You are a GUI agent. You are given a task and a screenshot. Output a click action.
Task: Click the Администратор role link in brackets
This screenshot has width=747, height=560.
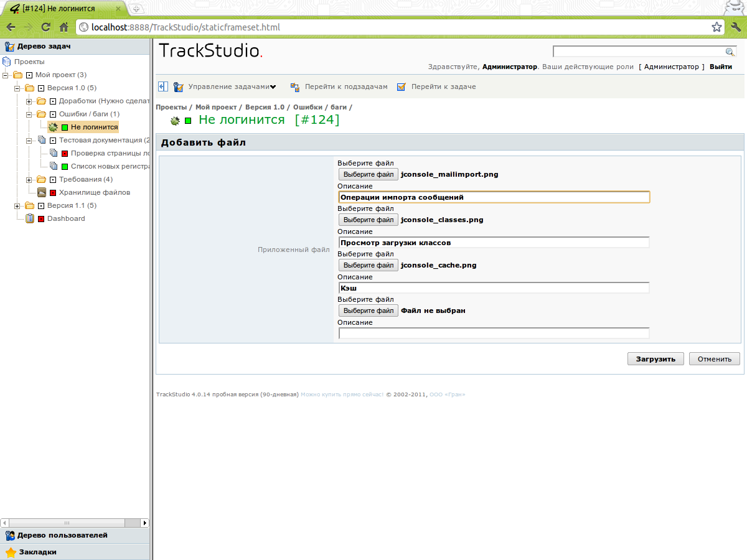pyautogui.click(x=672, y=67)
